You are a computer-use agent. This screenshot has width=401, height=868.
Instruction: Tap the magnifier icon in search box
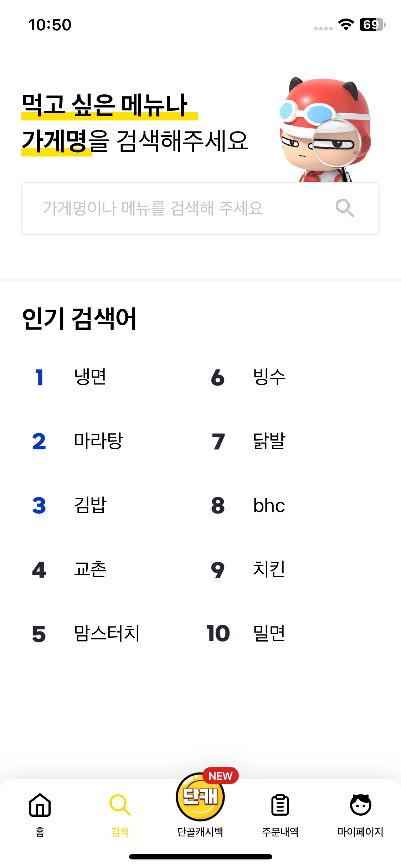pos(345,208)
